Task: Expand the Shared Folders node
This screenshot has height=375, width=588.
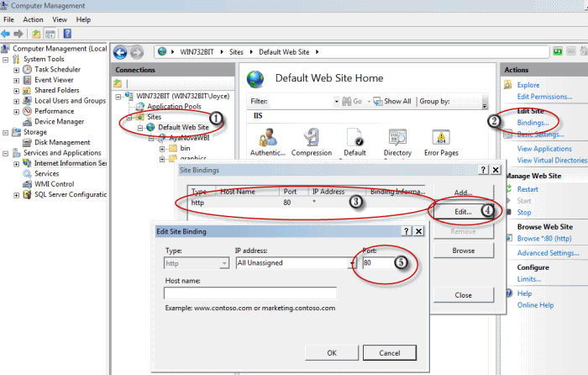Action: (x=17, y=91)
